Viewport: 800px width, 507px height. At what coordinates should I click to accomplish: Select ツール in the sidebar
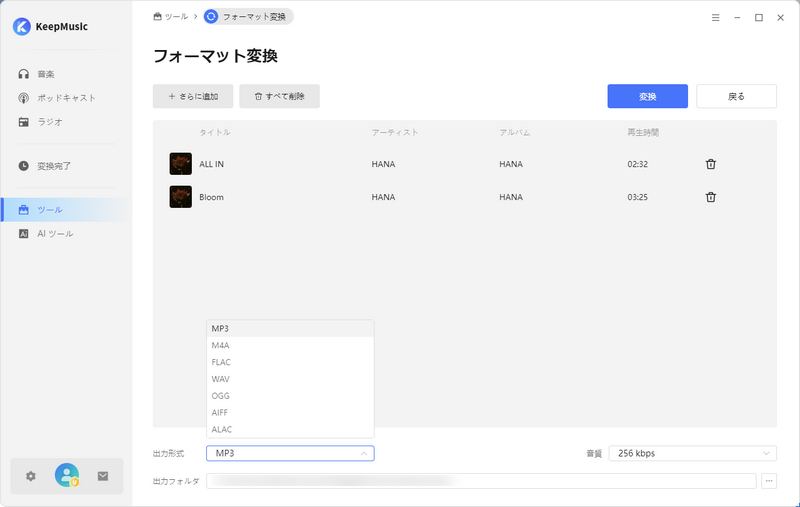point(66,210)
